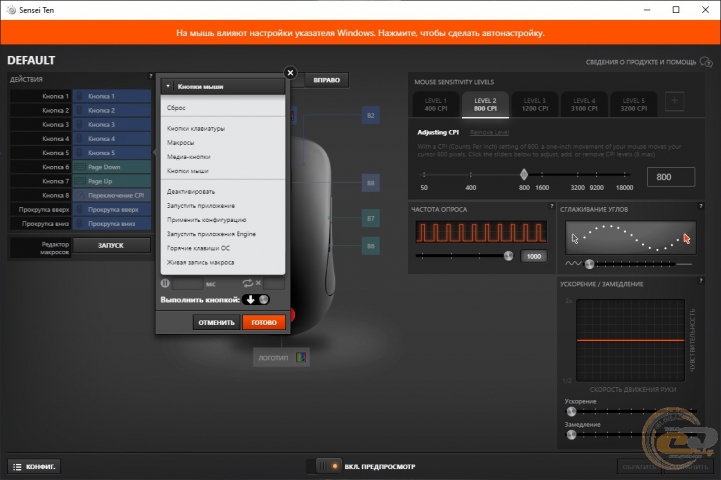Click the Sensei Ten window app icon
The width and height of the screenshot is (721, 480).
(x=11, y=10)
